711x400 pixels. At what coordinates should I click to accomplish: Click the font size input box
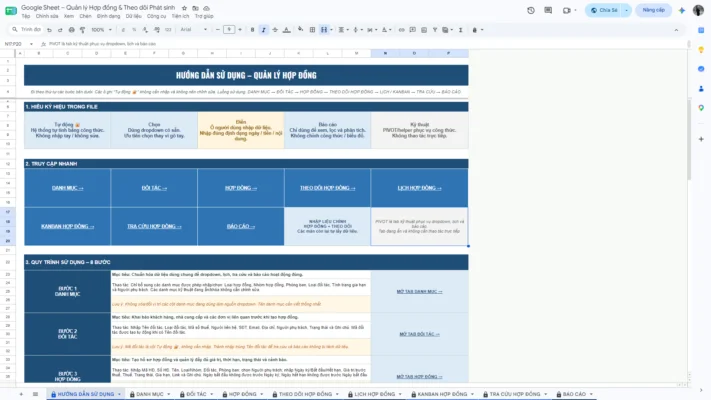(x=229, y=30)
